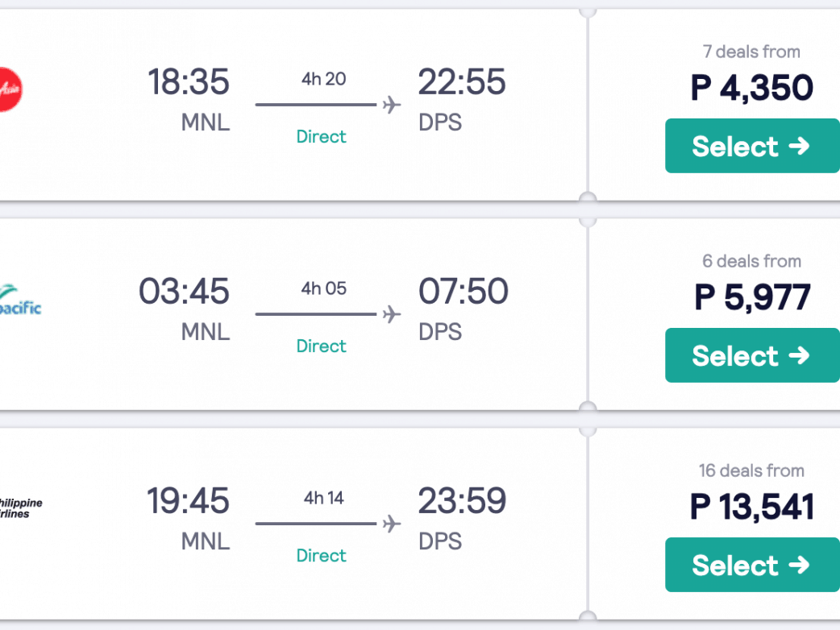Click the 22:55 DPS arrival time
This screenshot has height=630, width=840.
click(462, 82)
